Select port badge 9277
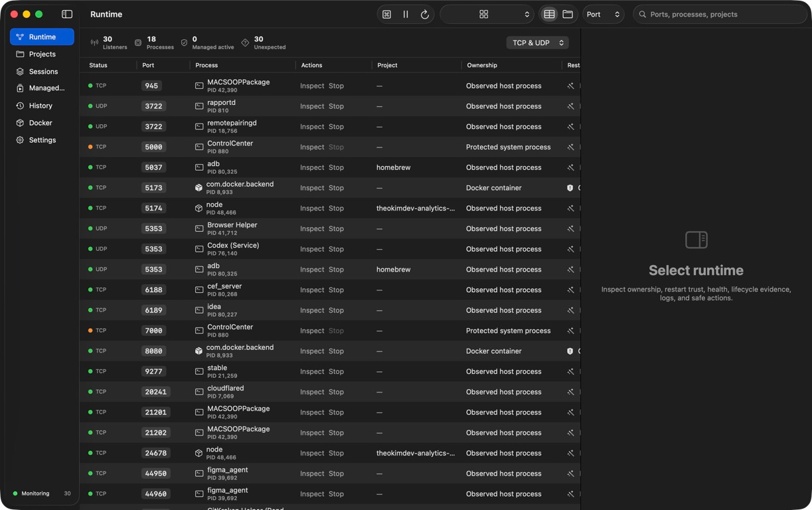The width and height of the screenshot is (812, 510). click(153, 372)
